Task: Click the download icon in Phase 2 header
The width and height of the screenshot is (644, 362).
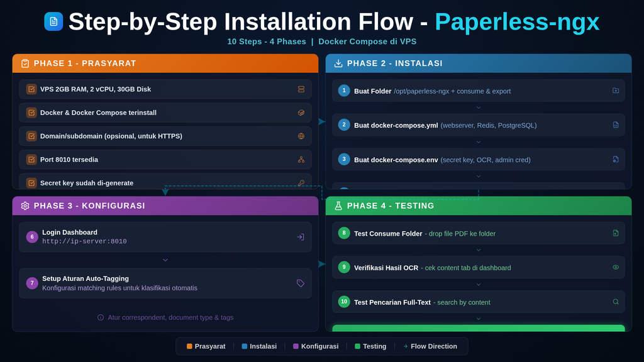Action: (338, 63)
